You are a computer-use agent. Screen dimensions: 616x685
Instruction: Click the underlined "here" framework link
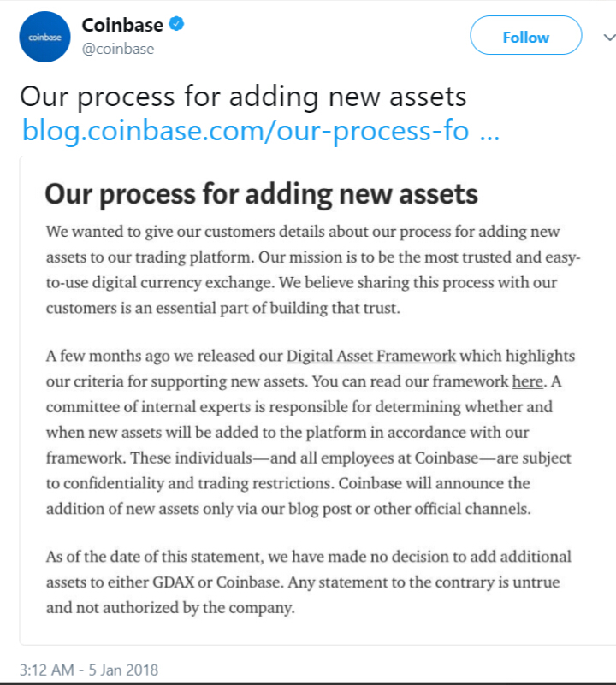(x=527, y=381)
